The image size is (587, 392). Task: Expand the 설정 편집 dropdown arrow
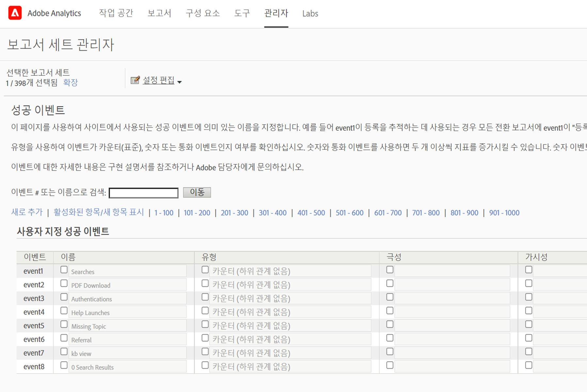[180, 82]
